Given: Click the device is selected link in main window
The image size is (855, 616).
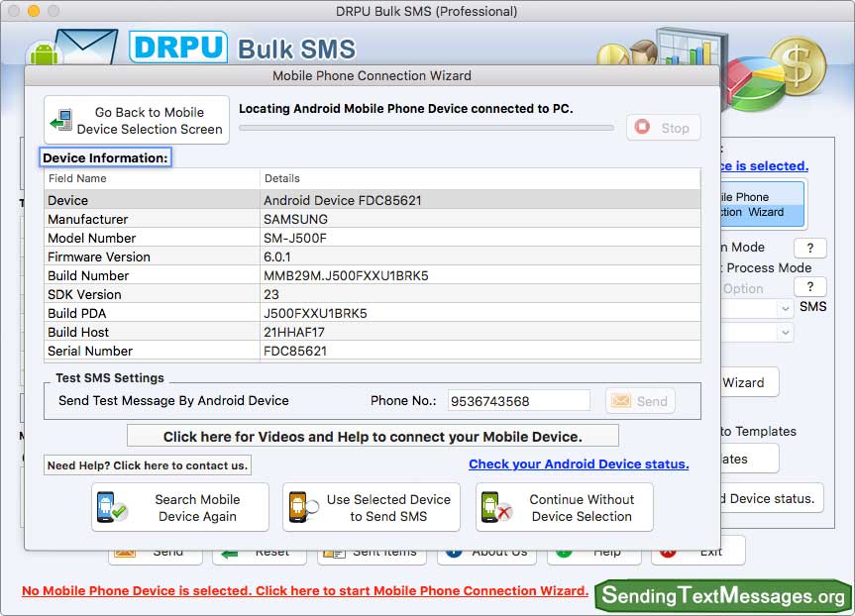Looking at the screenshot, I should click(765, 165).
